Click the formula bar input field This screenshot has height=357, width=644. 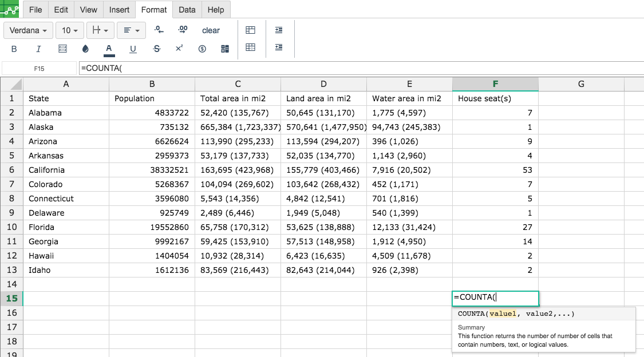[361, 68]
